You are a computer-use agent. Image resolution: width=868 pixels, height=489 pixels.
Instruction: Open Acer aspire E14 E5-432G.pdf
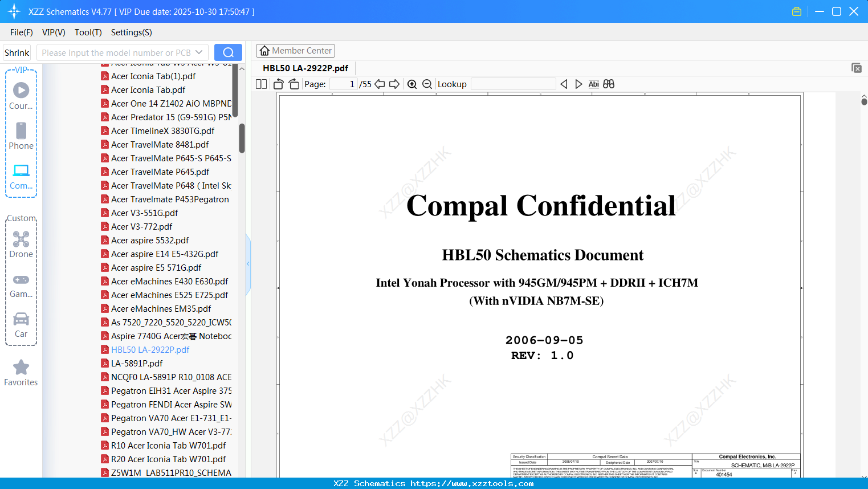[165, 254]
